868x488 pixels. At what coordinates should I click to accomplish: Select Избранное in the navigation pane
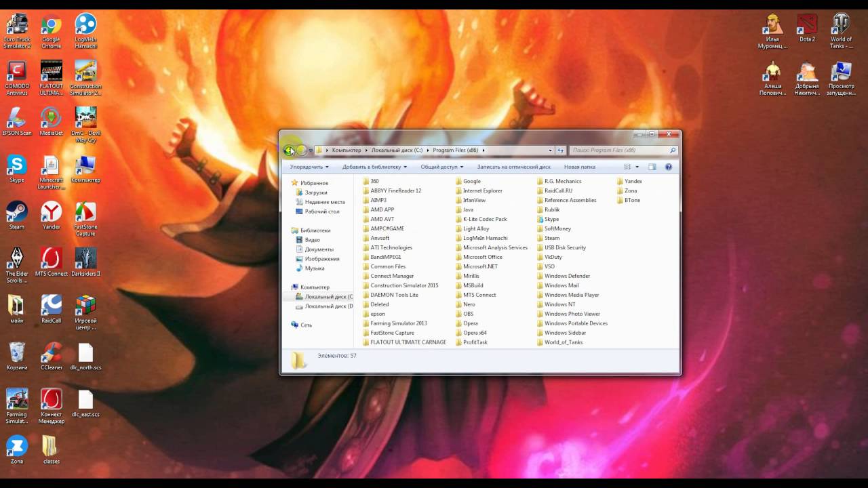click(x=309, y=183)
